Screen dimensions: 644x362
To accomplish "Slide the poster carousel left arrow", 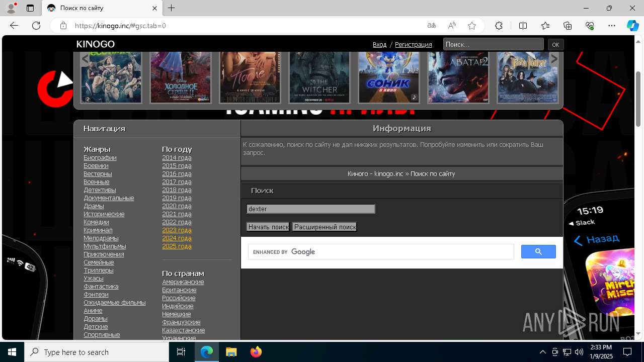I will [85, 59].
